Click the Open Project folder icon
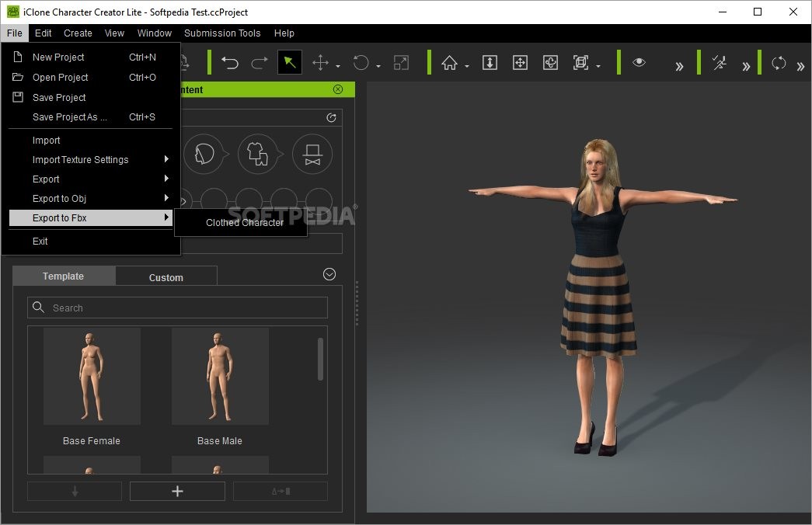The image size is (812, 525). [x=18, y=77]
